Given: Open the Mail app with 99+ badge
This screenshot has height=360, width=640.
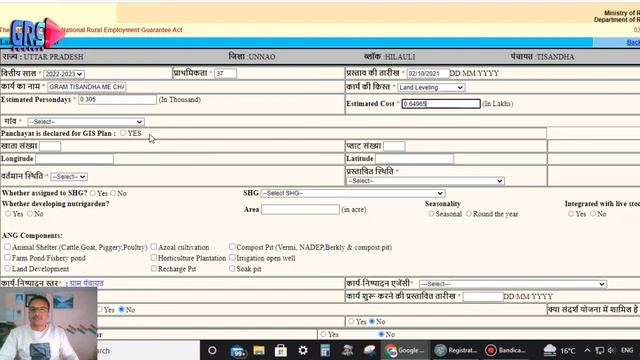Looking at the screenshot, I should pos(238,350).
